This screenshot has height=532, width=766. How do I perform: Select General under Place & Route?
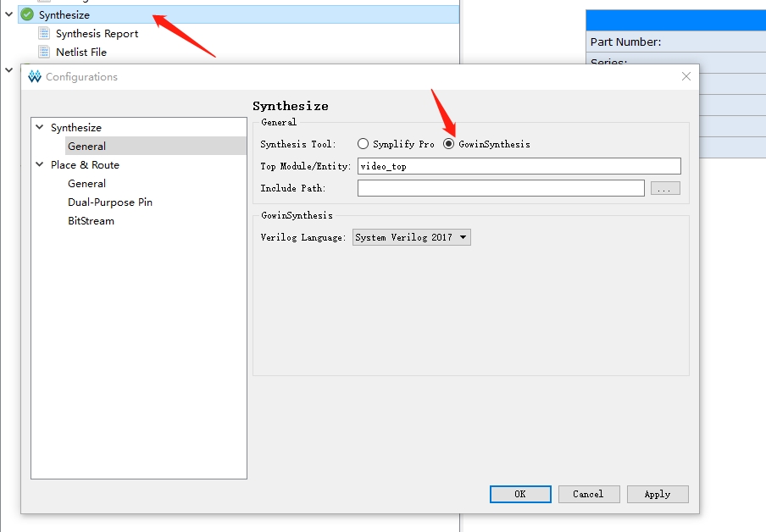coord(86,184)
